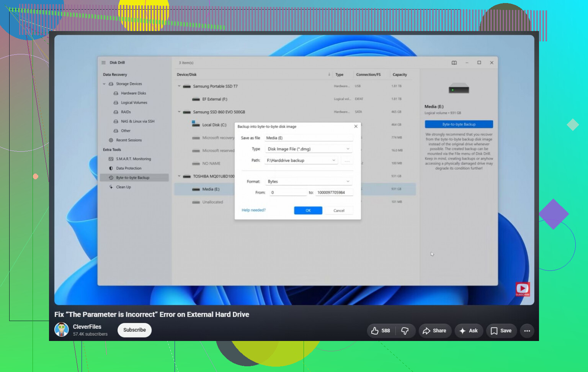This screenshot has width=588, height=372.
Task: Select the NO NAME partition
Action: point(211,164)
